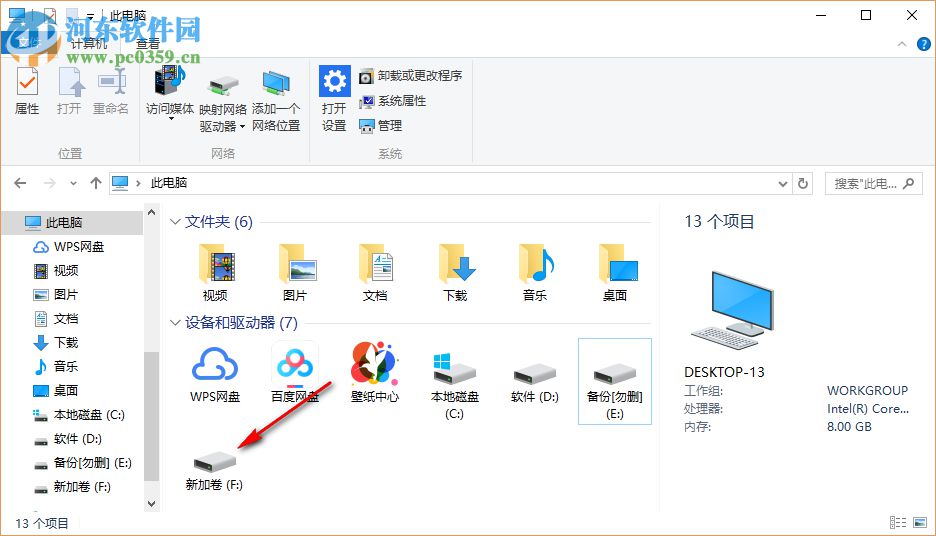
Task: Click System properties in ribbon
Action: pos(393,101)
